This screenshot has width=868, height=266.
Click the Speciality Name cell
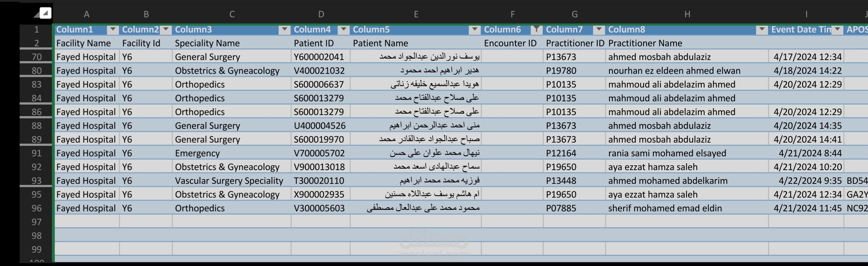click(232, 43)
